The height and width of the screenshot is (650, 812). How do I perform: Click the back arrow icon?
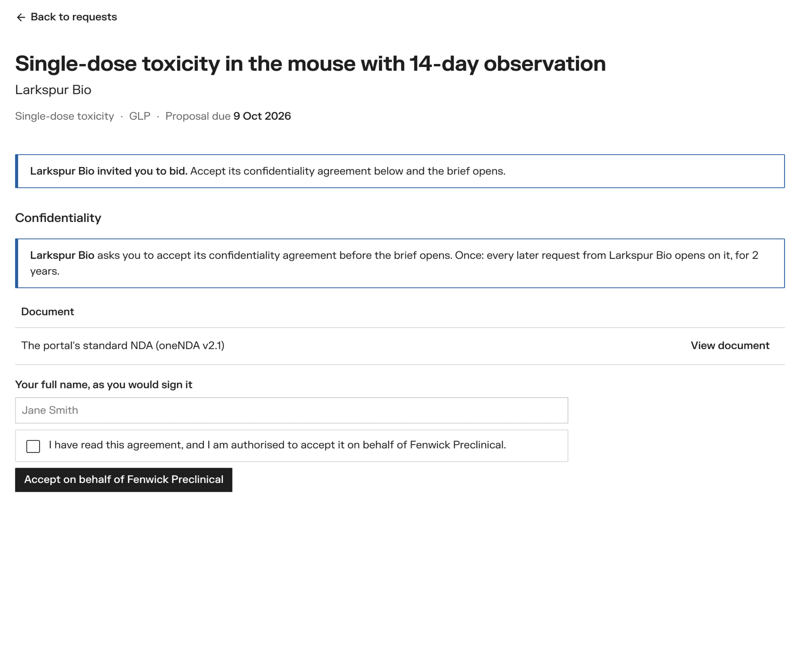(x=21, y=17)
